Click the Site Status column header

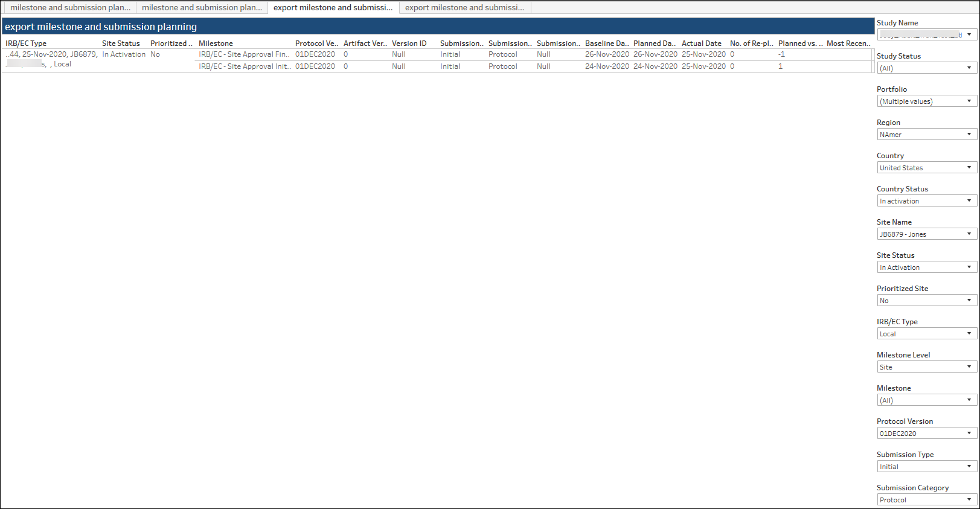(121, 43)
